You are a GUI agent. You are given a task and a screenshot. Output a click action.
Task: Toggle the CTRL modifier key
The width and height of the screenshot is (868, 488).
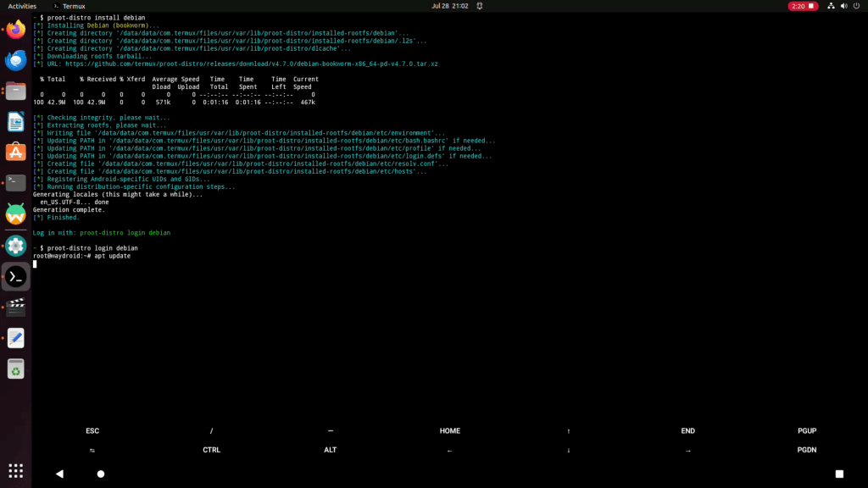click(211, 450)
